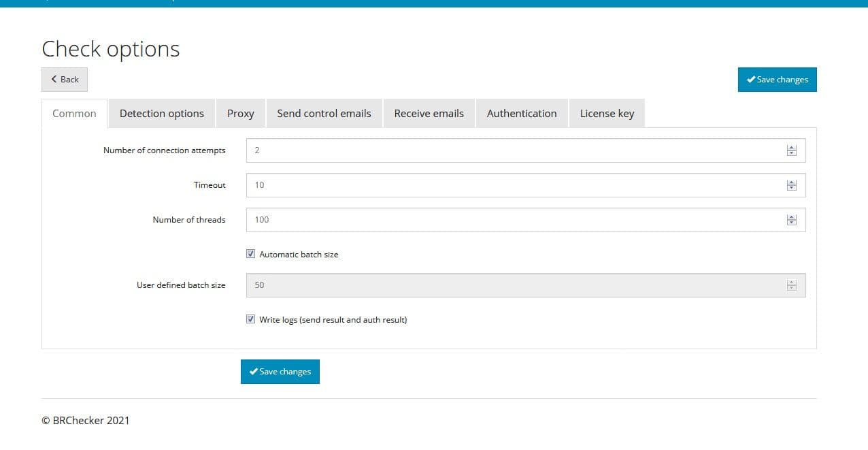
Task: Click the Back button
Action: click(64, 79)
